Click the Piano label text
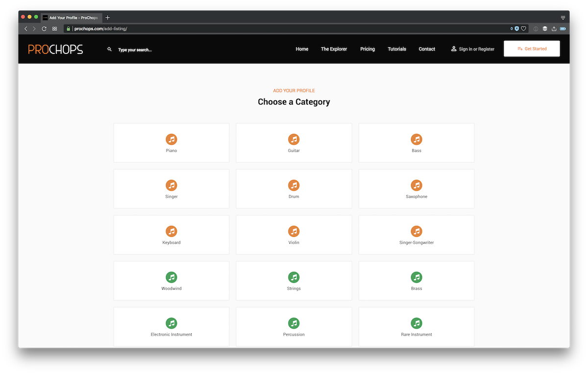 [x=171, y=150]
